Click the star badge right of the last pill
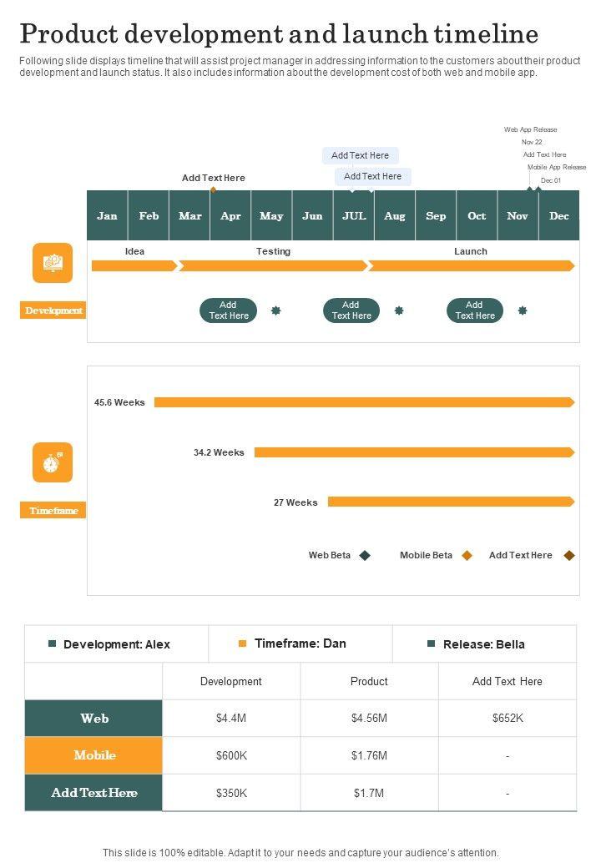Image resolution: width=601 pixels, height=868 pixels. click(523, 310)
